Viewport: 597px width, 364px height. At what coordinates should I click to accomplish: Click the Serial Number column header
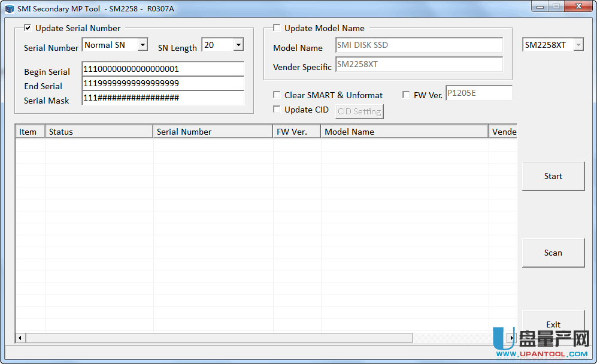(213, 132)
